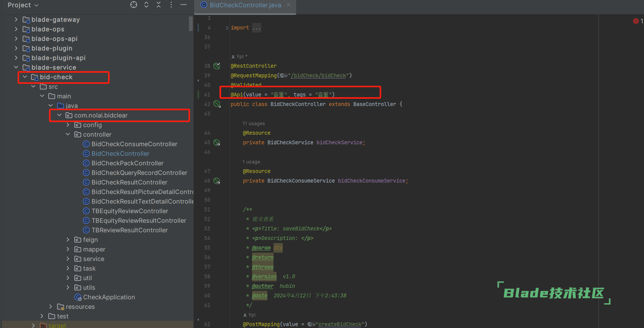Open Project panel options (three dots)

pos(171,5)
